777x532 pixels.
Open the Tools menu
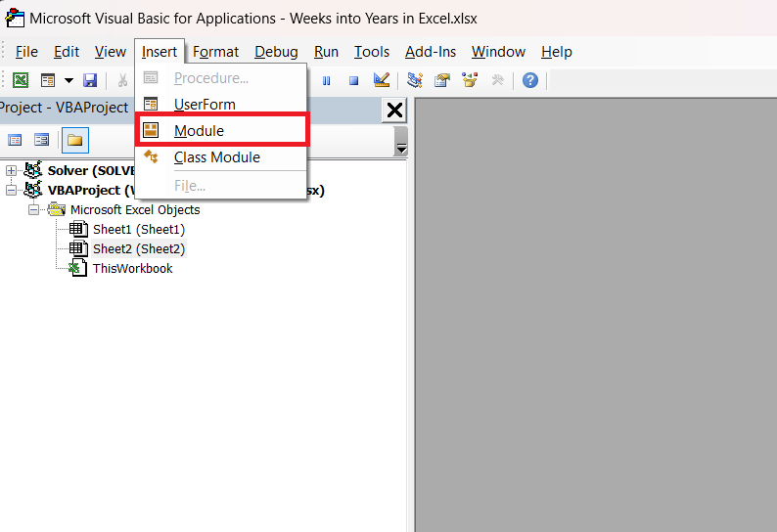[372, 52]
